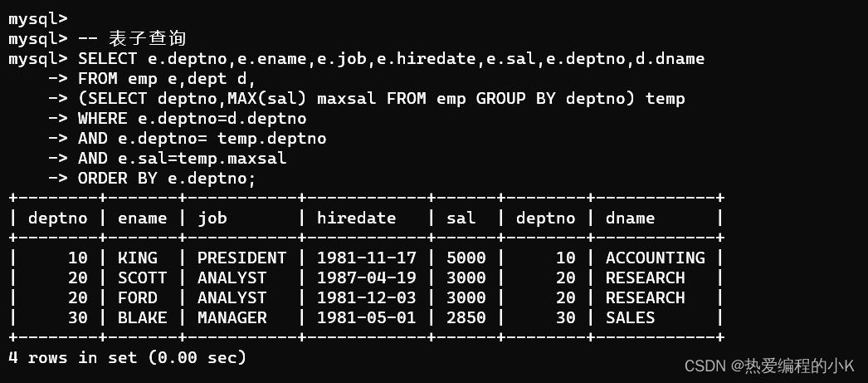The image size is (868, 383).
Task: Click the SALES department cell
Action: coord(630,317)
